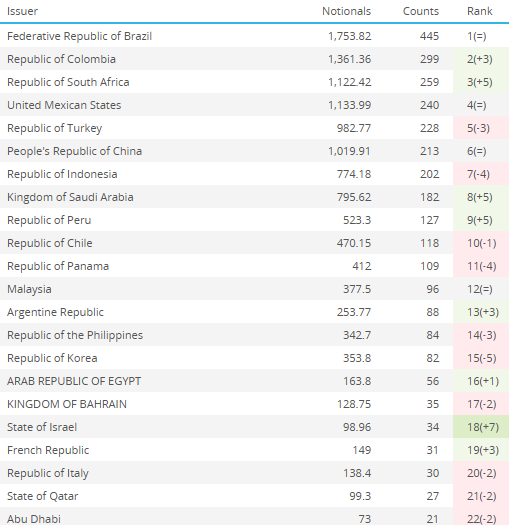Select Republic of Chile issuer
This screenshot has width=509, height=525.
click(x=50, y=243)
